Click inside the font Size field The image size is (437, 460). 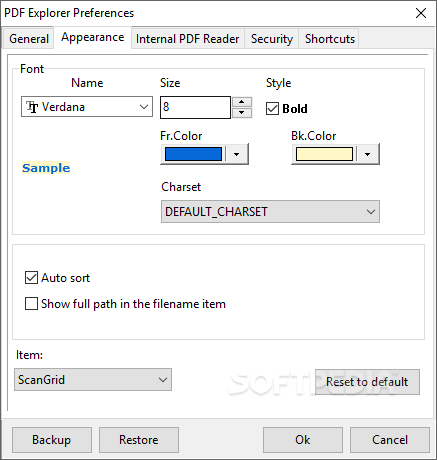(x=195, y=107)
